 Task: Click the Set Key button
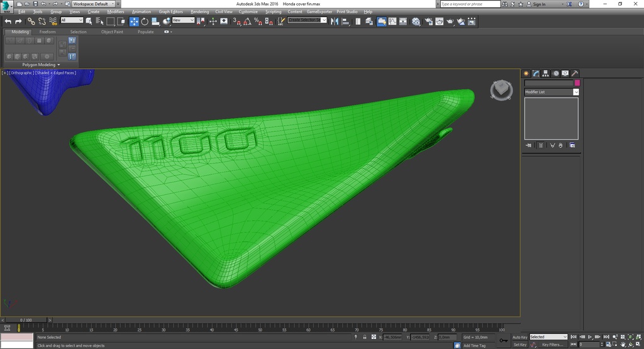pos(519,345)
